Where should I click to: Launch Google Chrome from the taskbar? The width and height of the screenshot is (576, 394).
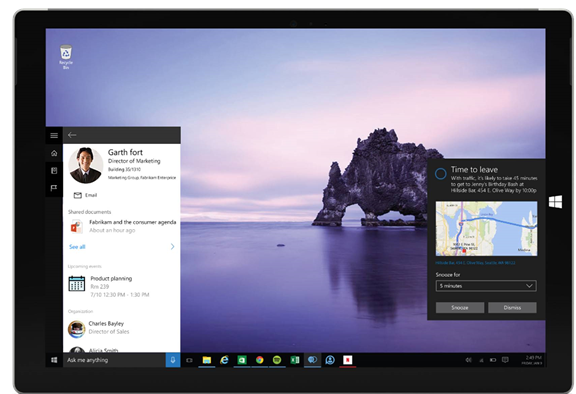click(x=260, y=360)
